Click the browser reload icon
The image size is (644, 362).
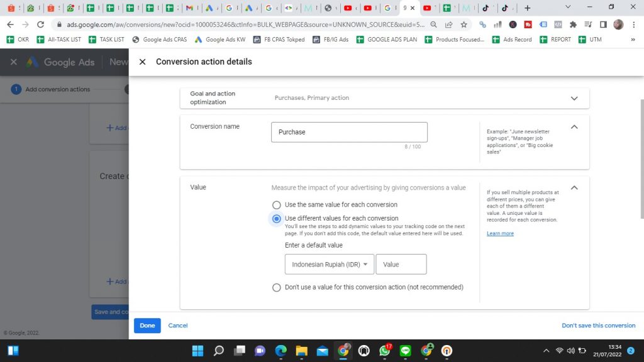click(41, 25)
